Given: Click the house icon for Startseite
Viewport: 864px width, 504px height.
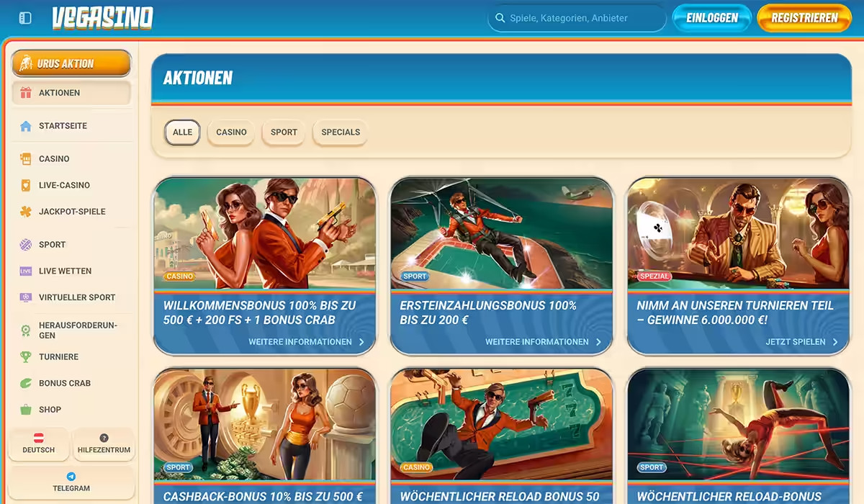Looking at the screenshot, I should click(26, 126).
